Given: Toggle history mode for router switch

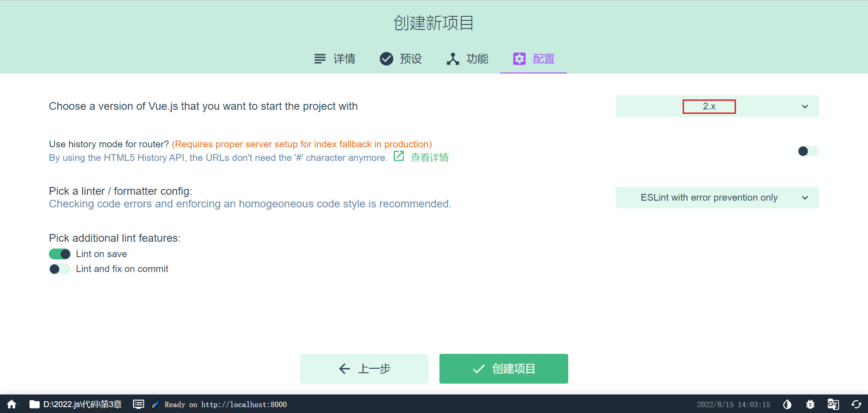Looking at the screenshot, I should coord(808,151).
